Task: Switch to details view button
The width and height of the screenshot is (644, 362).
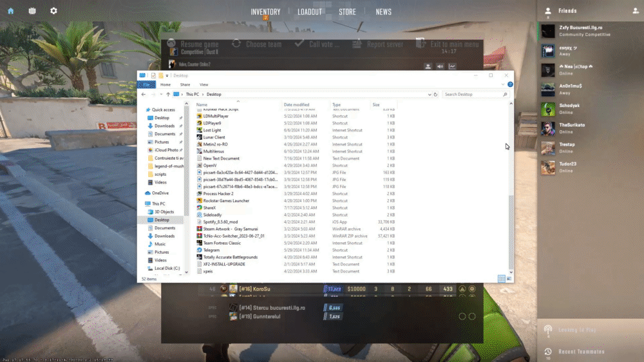Action: click(502, 279)
